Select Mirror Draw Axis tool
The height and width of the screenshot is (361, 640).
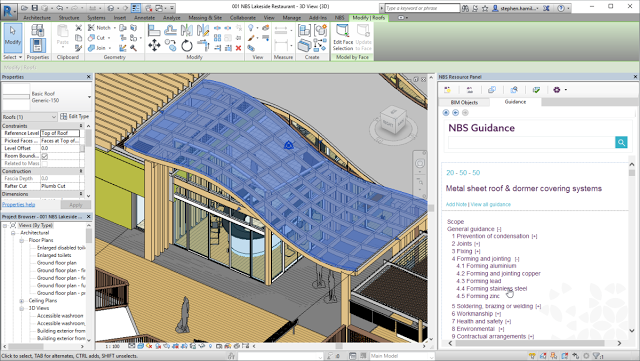(203, 30)
